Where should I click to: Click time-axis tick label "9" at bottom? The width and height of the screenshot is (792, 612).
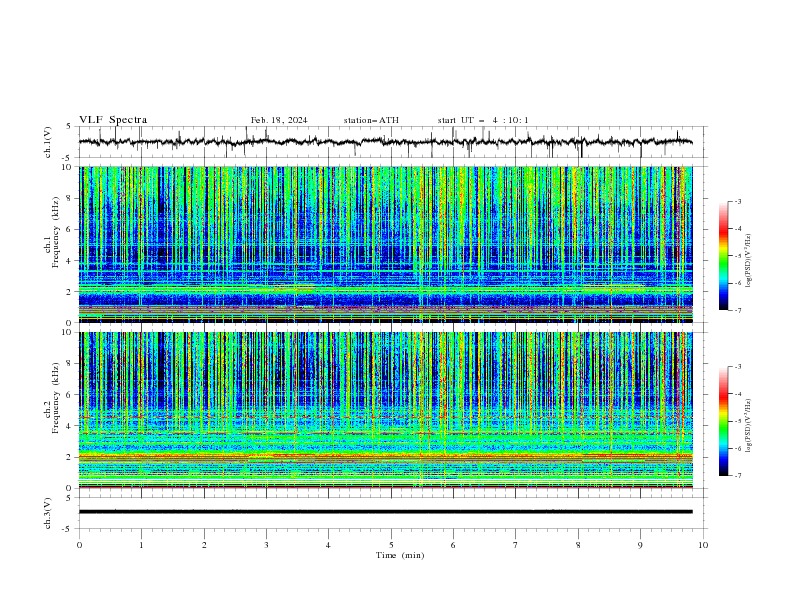640,545
